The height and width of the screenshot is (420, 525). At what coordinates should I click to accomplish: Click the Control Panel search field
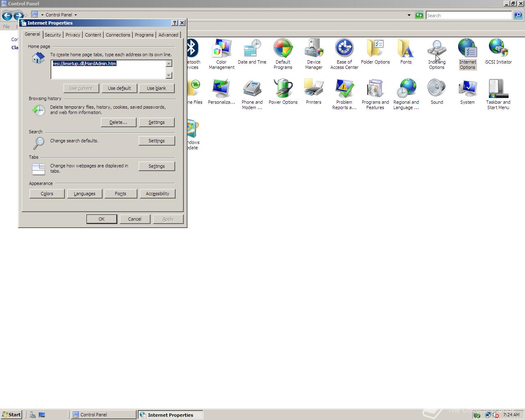coord(469,15)
